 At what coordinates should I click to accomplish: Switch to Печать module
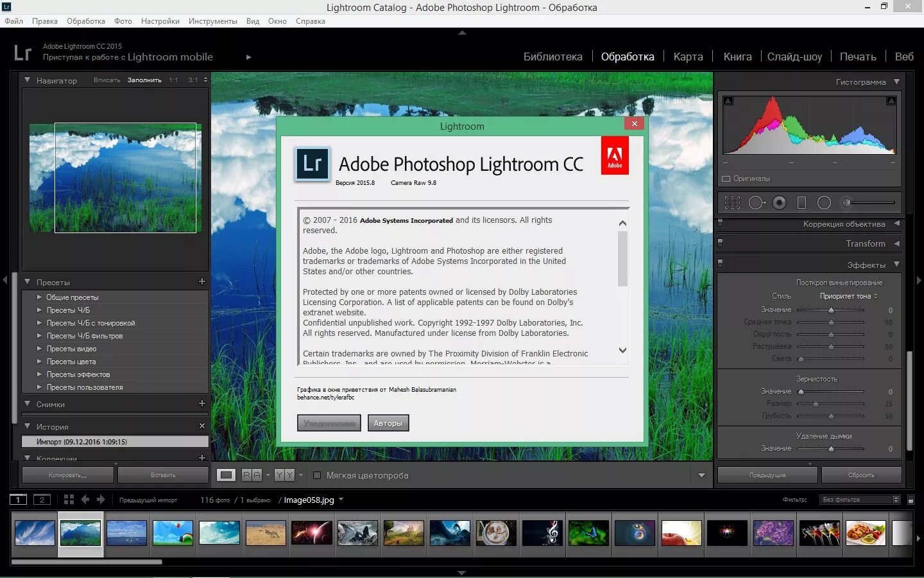coord(858,57)
